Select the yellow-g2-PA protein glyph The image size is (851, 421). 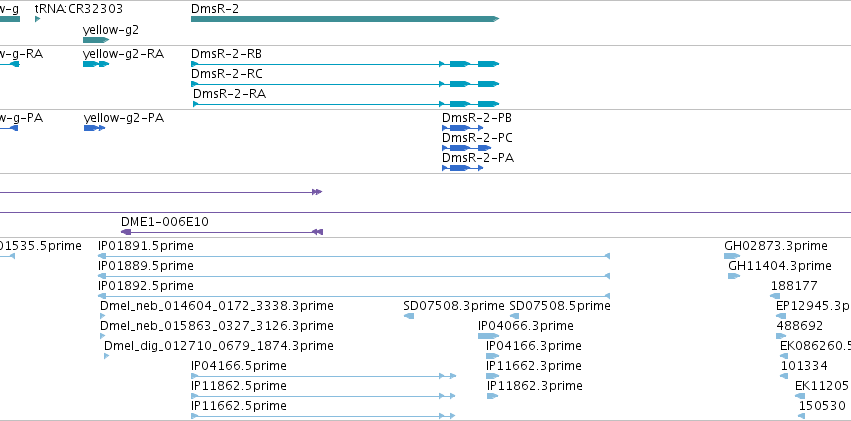94,128
